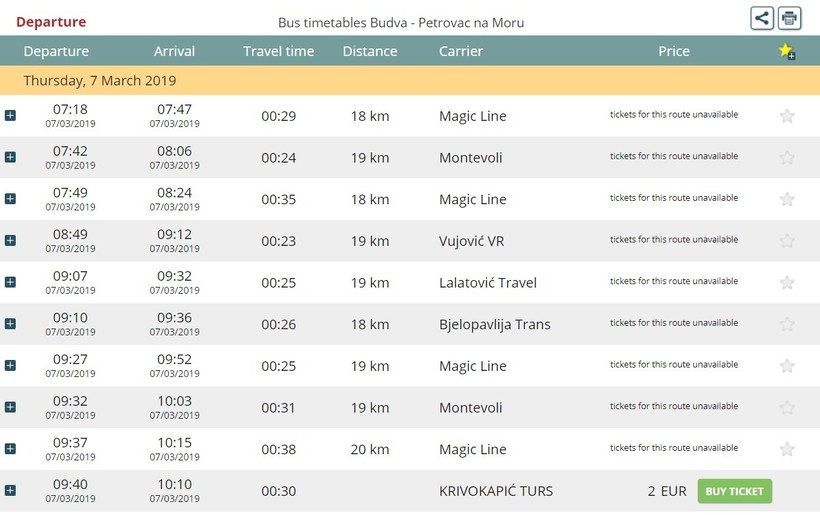Screen dimensions: 820x515
Task: Click the Departure tab heading
Action: click(51, 22)
